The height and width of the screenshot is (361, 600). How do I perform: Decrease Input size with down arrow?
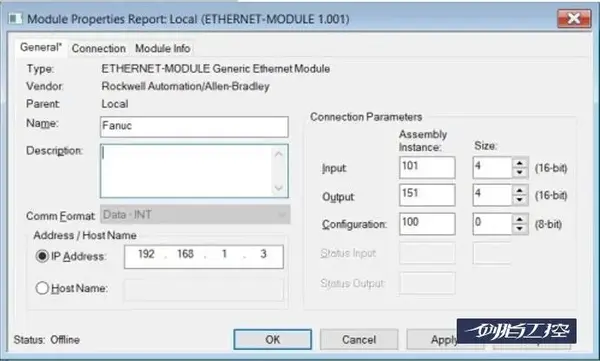tap(520, 172)
